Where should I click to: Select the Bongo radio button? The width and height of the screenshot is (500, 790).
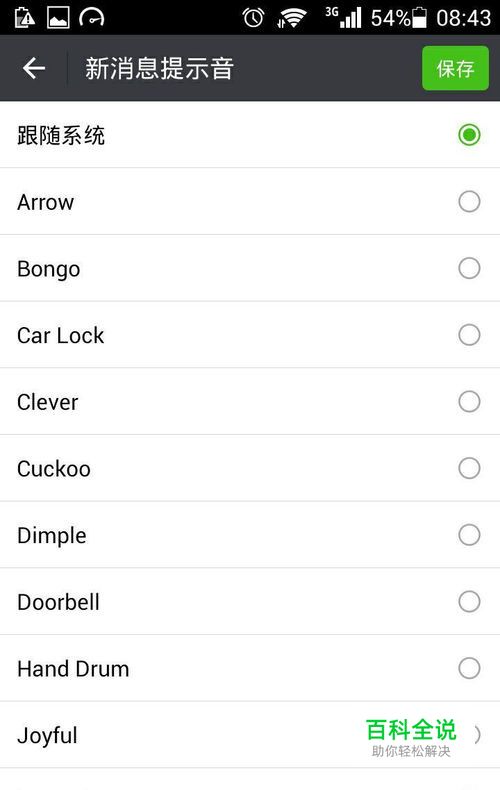coord(469,268)
